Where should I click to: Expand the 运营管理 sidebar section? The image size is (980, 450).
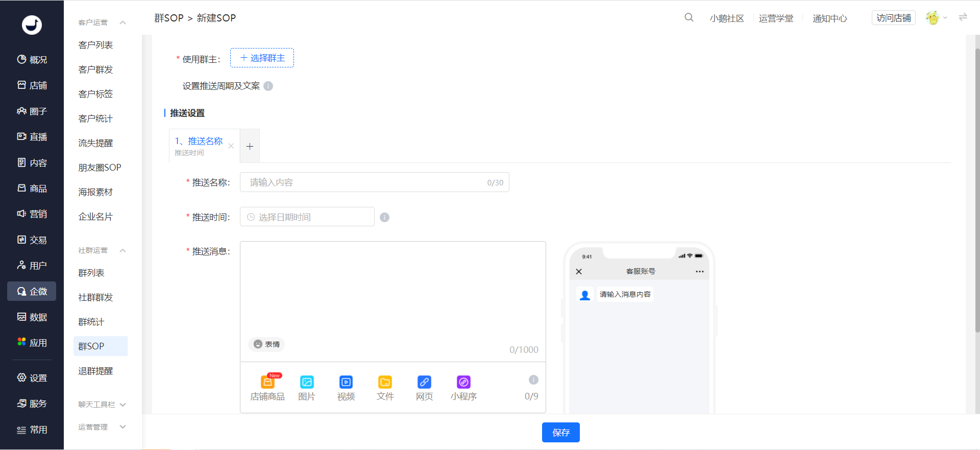point(122,427)
